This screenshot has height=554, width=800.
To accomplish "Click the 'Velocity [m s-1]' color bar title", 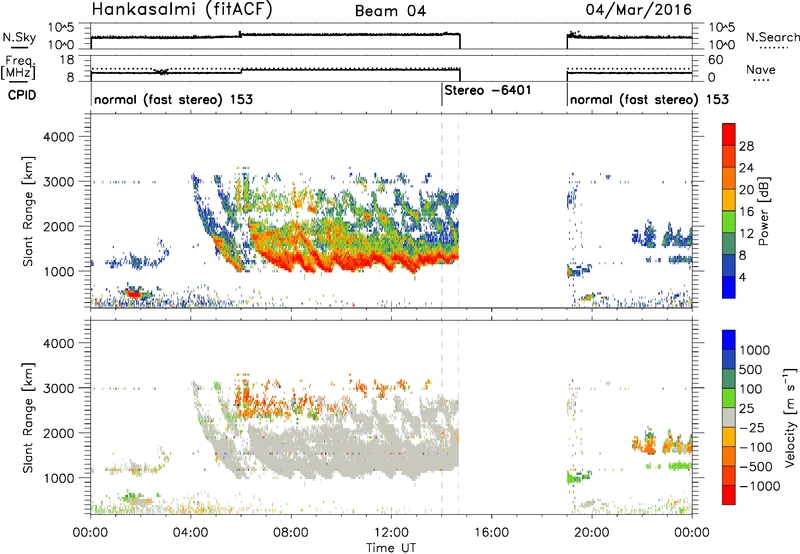I will [790, 417].
